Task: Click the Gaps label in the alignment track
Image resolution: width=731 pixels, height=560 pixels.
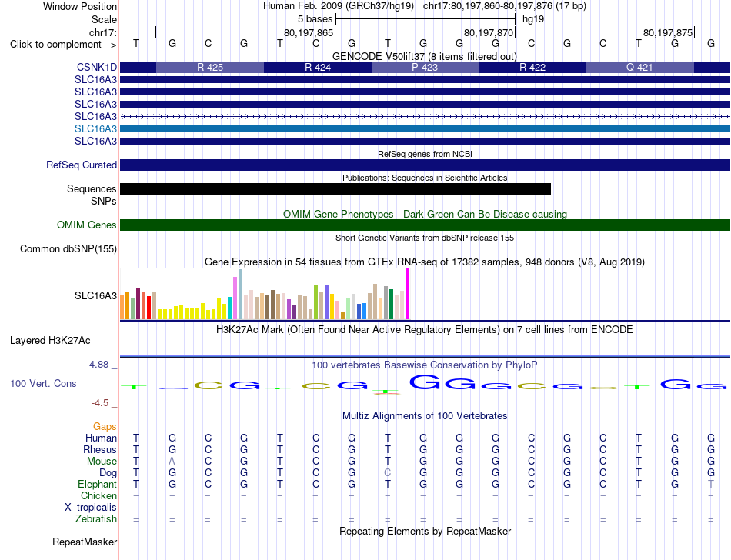Action: click(105, 426)
